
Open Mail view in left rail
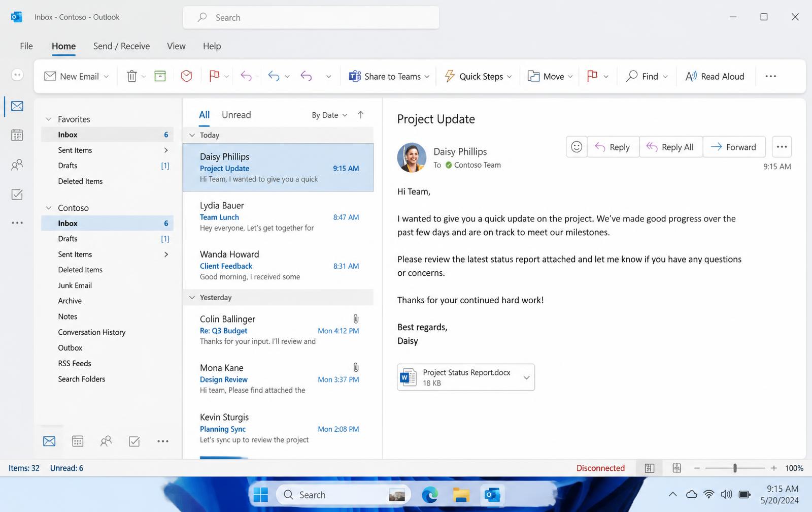(17, 106)
